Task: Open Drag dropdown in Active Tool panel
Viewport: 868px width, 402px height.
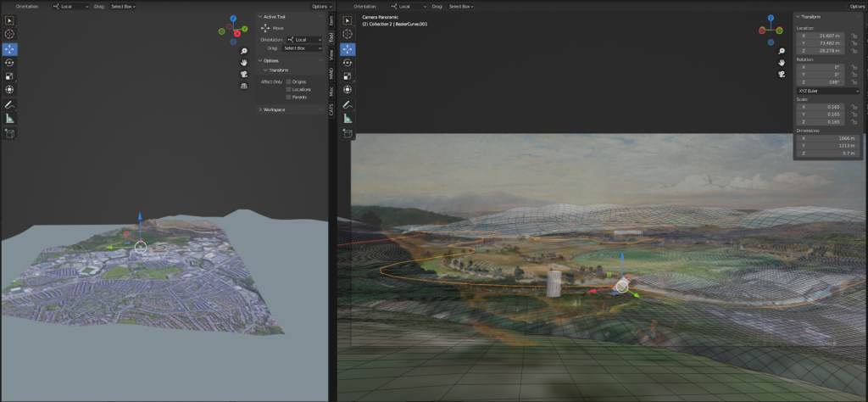Action: coord(303,48)
